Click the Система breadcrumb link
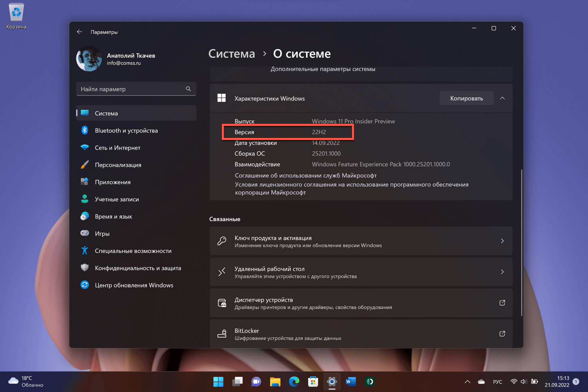 pyautogui.click(x=232, y=54)
